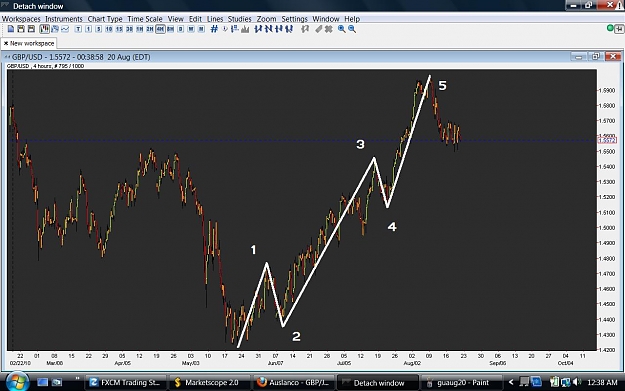Open the Window menu
The image size is (625, 391).
coord(326,19)
